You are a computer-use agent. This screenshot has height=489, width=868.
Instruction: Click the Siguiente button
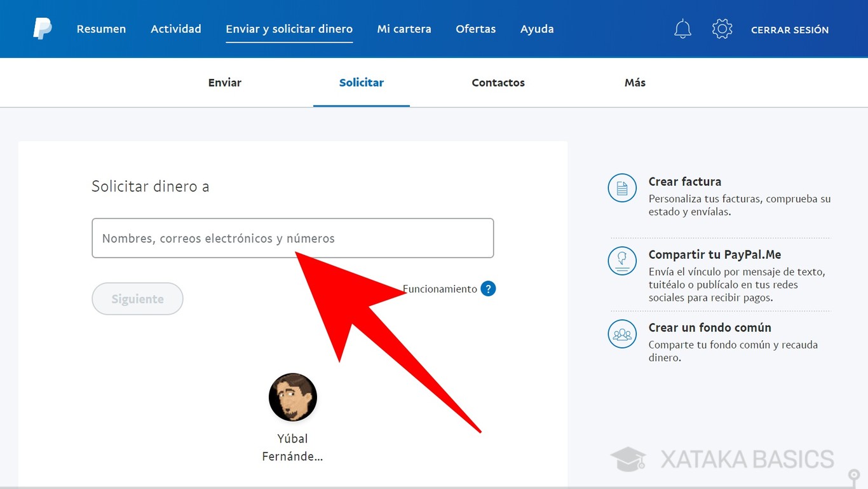point(137,299)
